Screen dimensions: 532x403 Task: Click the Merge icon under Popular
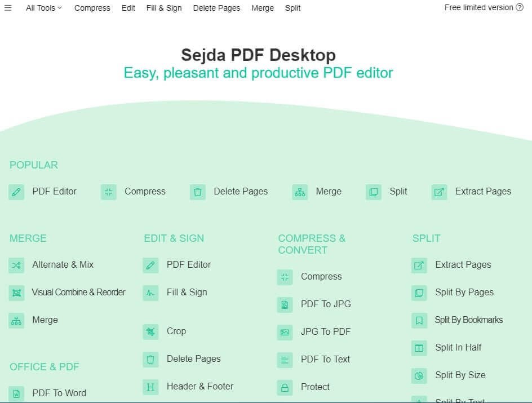(x=300, y=192)
